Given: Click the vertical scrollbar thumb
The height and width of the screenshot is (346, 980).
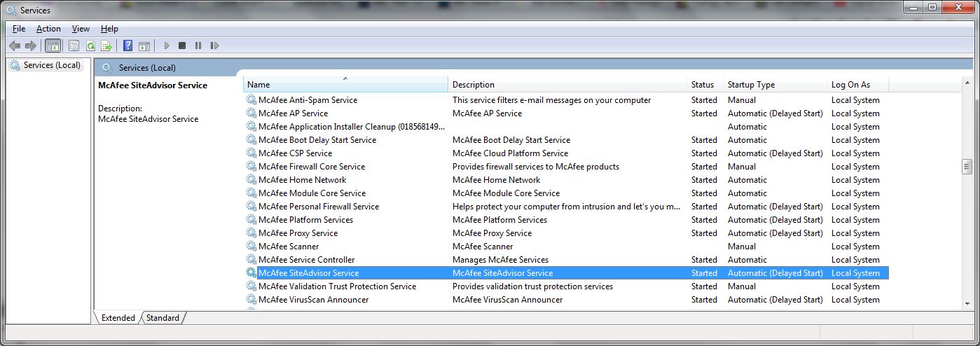Looking at the screenshot, I should pyautogui.click(x=967, y=167).
